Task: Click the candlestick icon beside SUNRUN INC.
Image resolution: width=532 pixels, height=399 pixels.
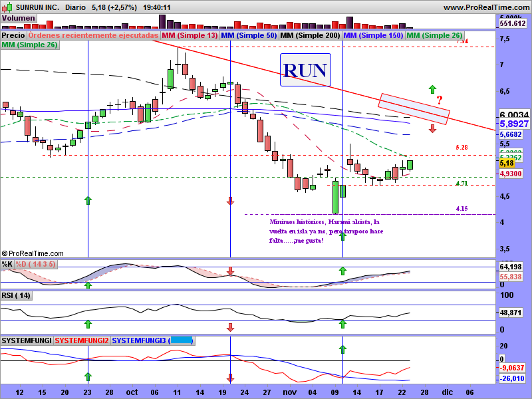Action: (8, 7)
